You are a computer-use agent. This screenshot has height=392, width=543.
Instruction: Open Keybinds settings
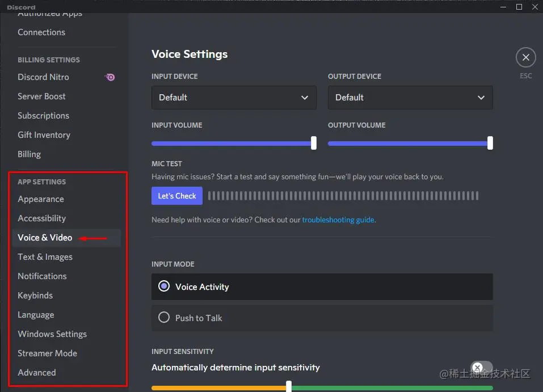35,296
